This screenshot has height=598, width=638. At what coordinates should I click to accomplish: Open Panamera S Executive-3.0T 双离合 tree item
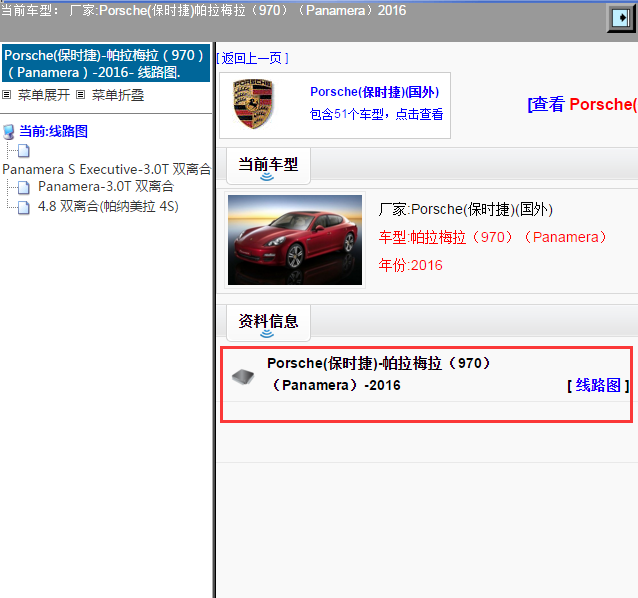[107, 169]
